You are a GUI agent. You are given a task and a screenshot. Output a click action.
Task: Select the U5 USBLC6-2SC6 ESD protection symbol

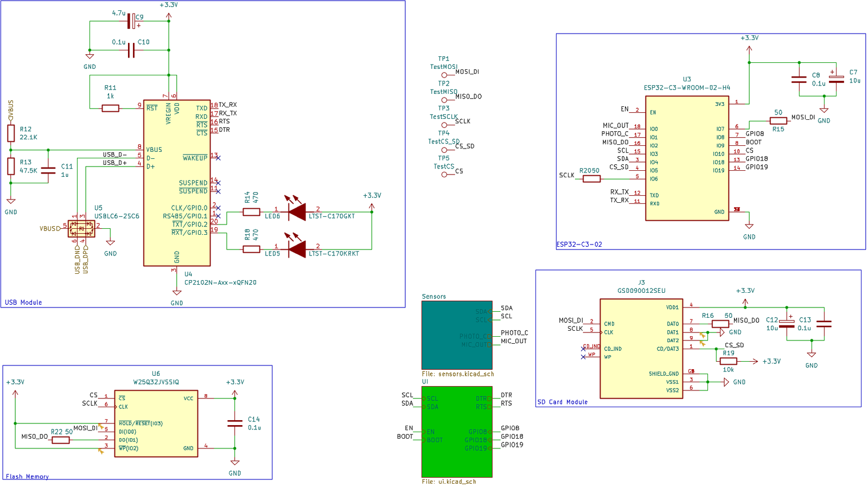pos(81,229)
